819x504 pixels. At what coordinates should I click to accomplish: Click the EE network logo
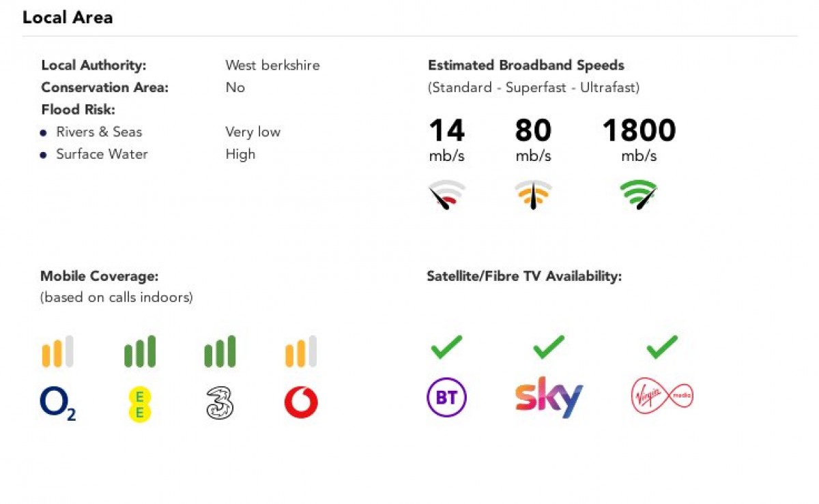(x=140, y=404)
